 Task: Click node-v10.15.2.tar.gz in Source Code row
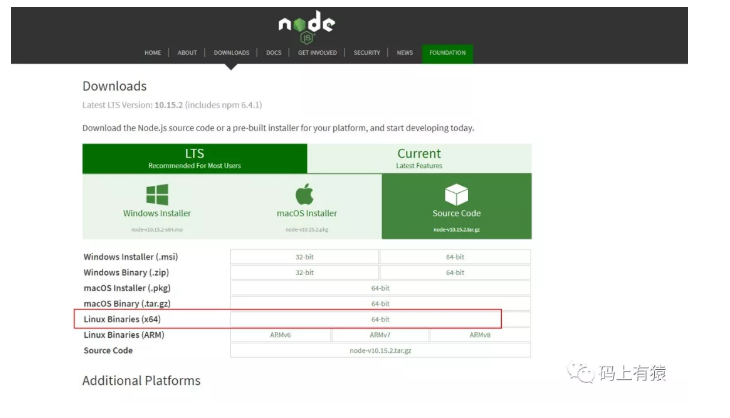tap(380, 351)
